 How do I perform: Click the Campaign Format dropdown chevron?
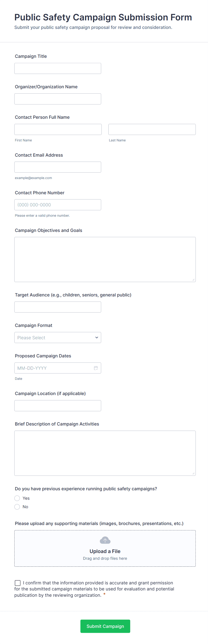[x=97, y=337]
